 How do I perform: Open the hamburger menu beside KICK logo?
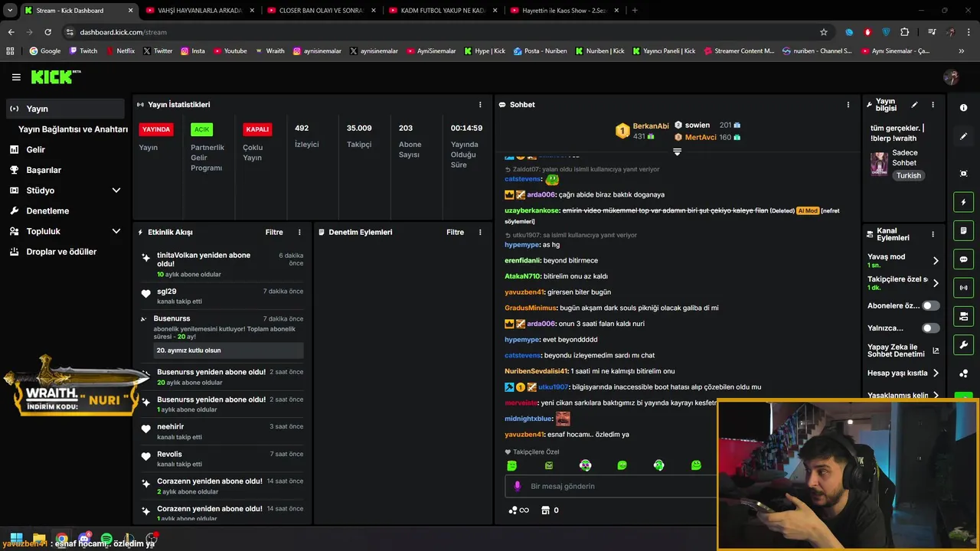pos(16,77)
